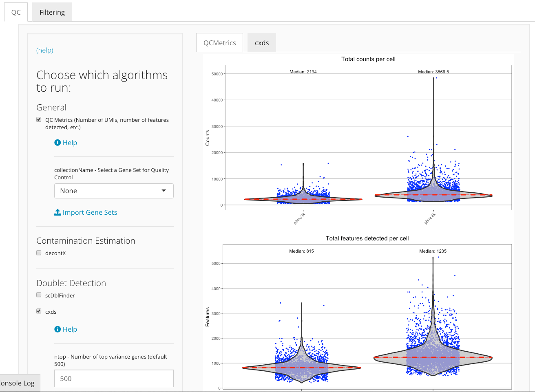Select the QCMetrics results tab
Viewport: 535px width, 392px height.
tap(219, 43)
